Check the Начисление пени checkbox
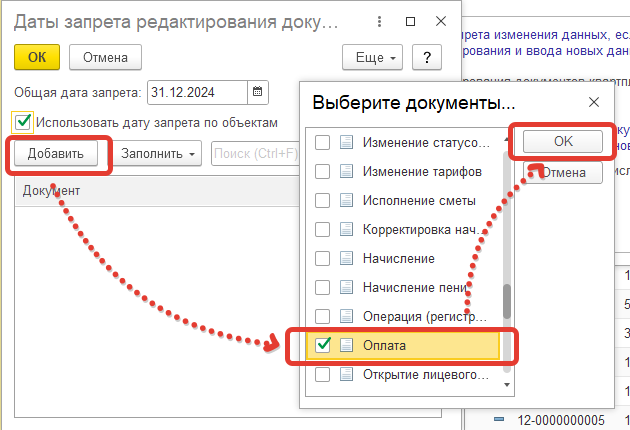 click(323, 288)
